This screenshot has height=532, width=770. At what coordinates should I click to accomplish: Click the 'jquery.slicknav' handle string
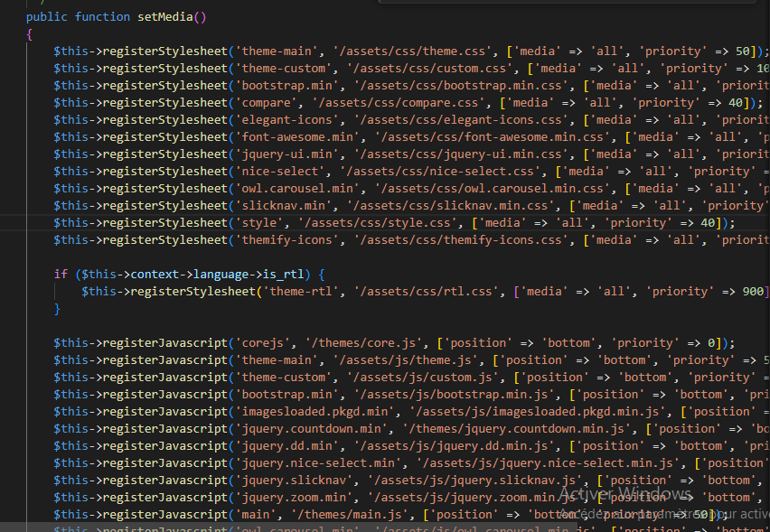coord(297,481)
